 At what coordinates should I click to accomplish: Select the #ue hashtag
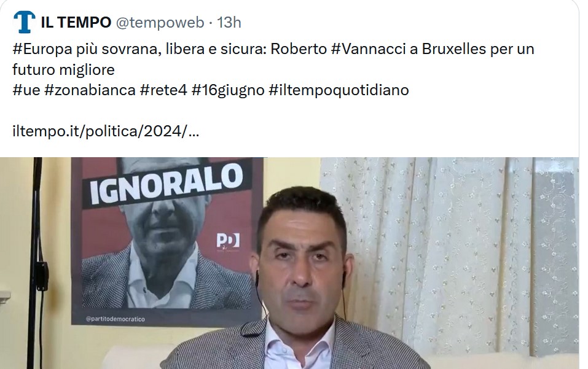(x=26, y=90)
